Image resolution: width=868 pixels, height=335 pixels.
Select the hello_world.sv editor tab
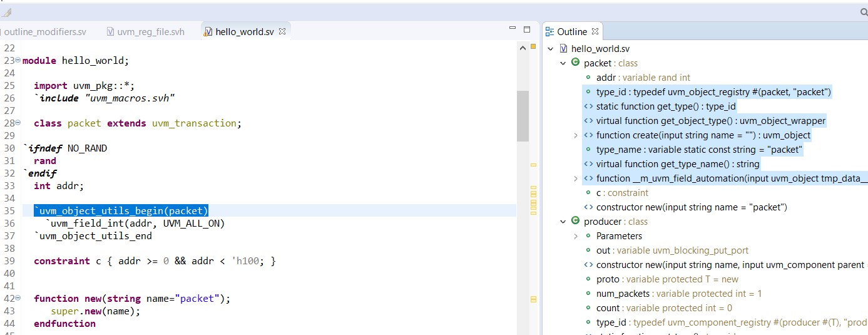click(245, 32)
